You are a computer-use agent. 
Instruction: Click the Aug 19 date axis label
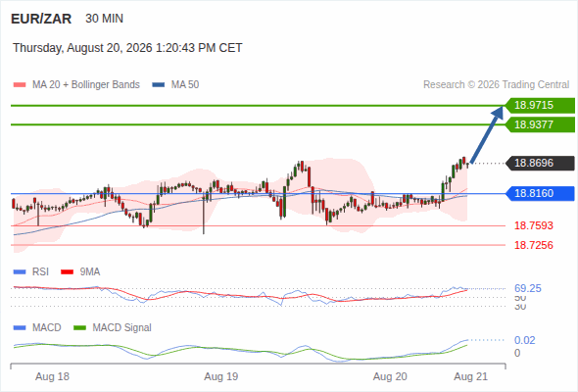(220, 376)
